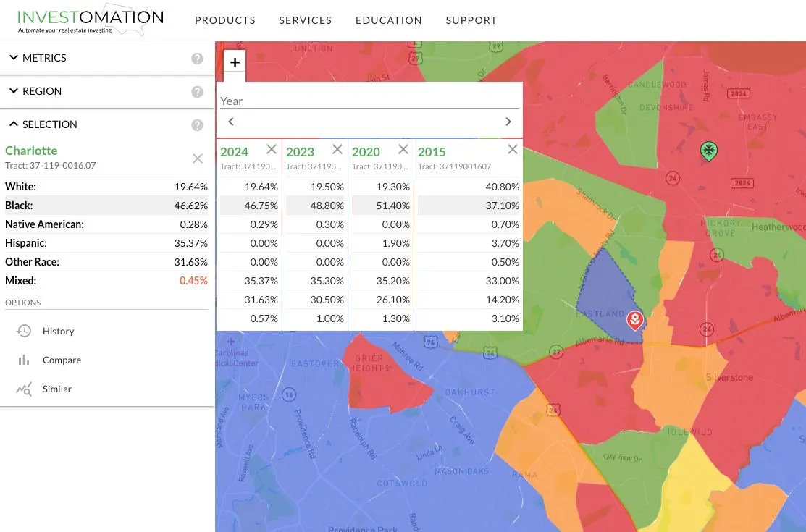
Task: Open the Education menu
Action: click(389, 20)
